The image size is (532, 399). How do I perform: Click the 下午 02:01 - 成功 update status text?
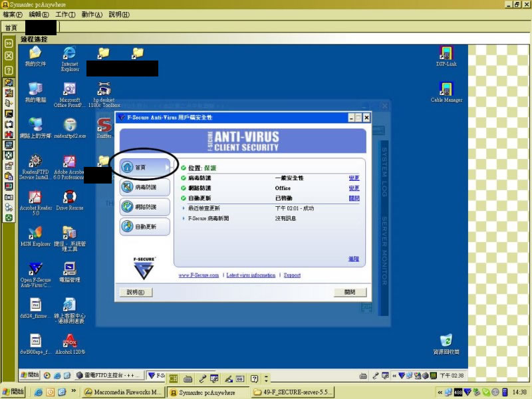click(x=295, y=208)
